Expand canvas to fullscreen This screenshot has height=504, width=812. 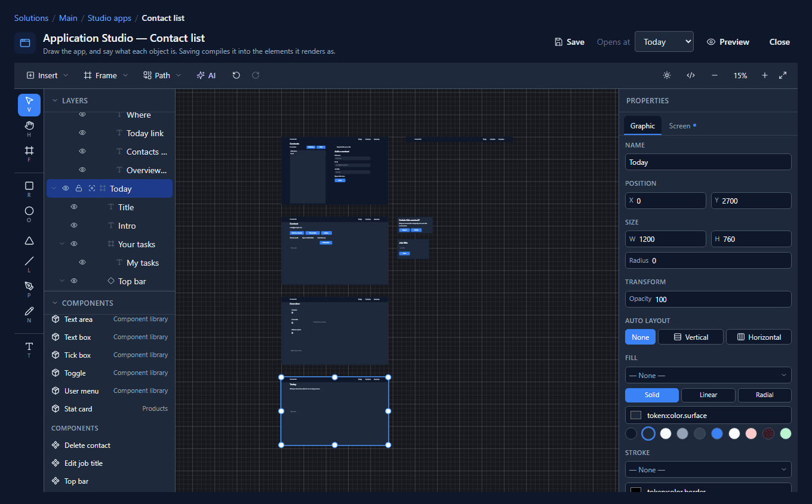click(x=783, y=75)
